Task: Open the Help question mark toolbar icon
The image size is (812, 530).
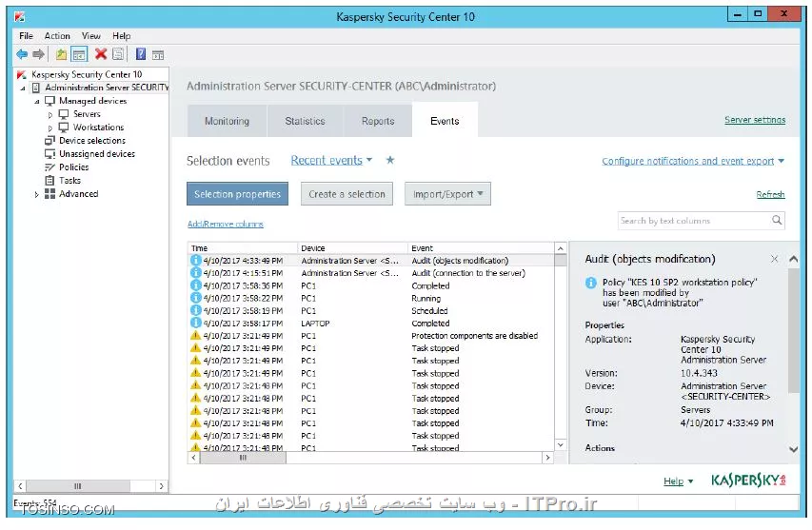Action: pos(140,54)
